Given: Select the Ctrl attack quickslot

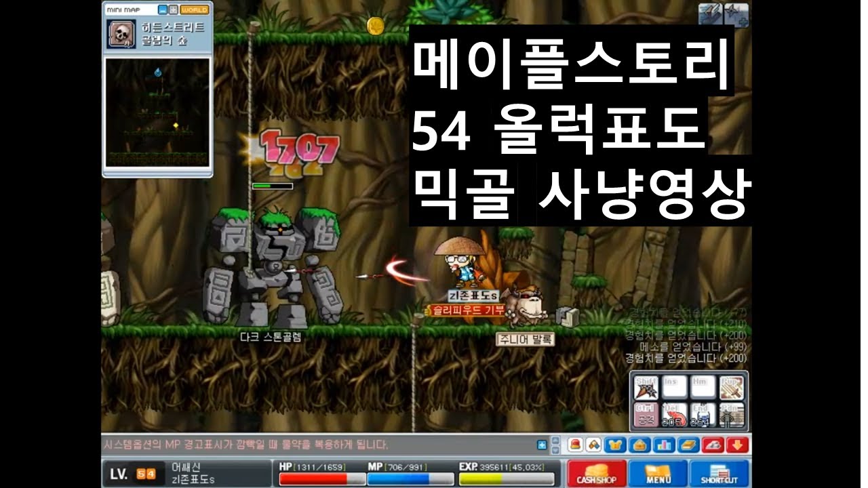Looking at the screenshot, I should tap(646, 415).
